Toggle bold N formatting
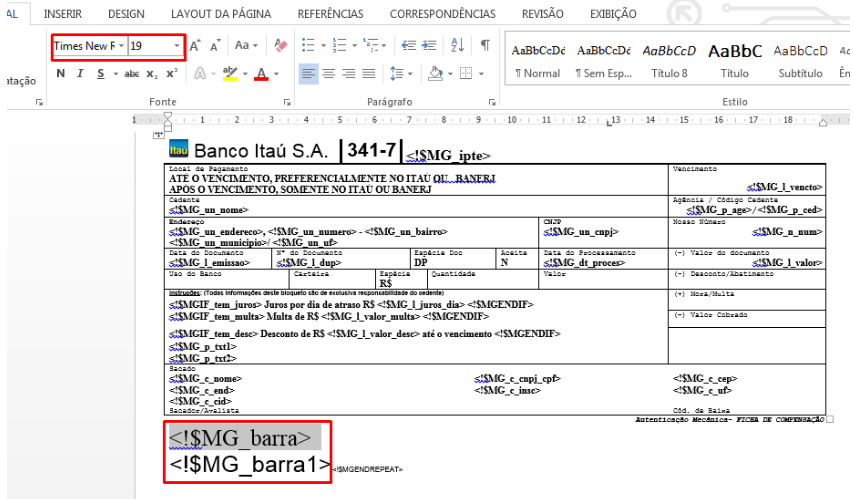The image size is (853, 499). tap(60, 73)
